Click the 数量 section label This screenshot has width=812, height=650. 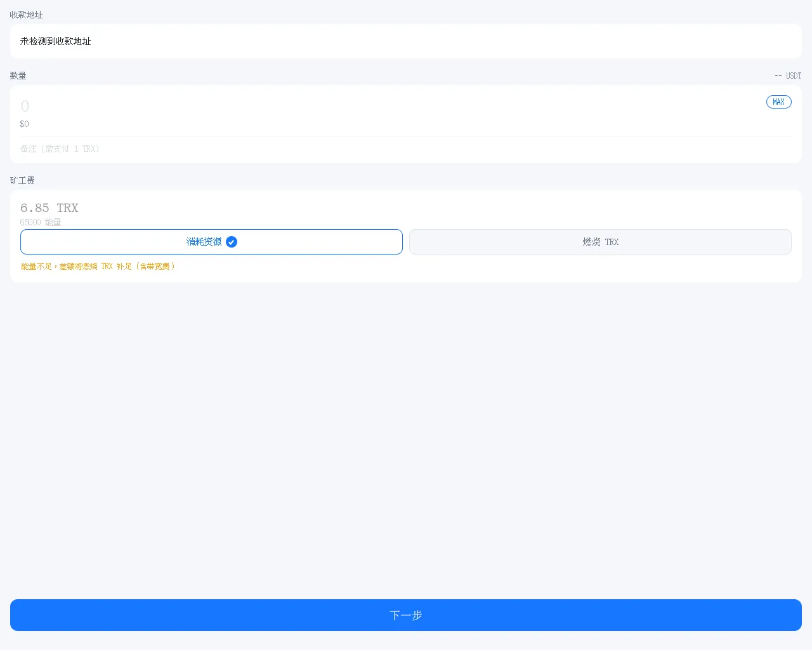pos(18,76)
